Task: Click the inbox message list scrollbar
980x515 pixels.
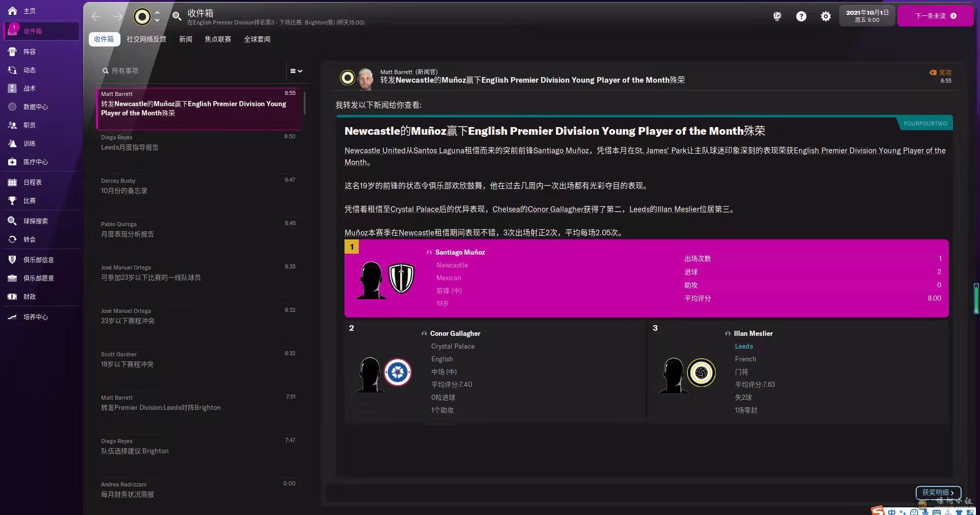Action: tap(305, 104)
